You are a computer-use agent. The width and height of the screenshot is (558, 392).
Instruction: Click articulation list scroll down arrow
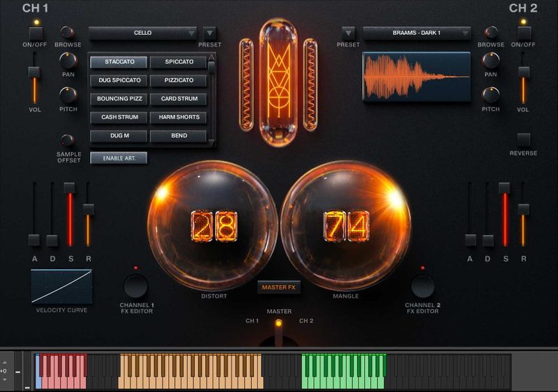click(x=211, y=143)
